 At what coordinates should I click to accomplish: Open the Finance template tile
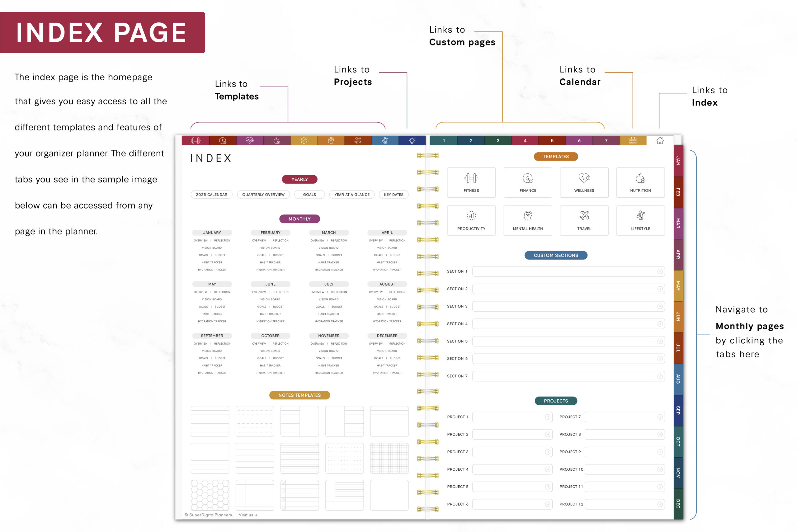pos(528,182)
